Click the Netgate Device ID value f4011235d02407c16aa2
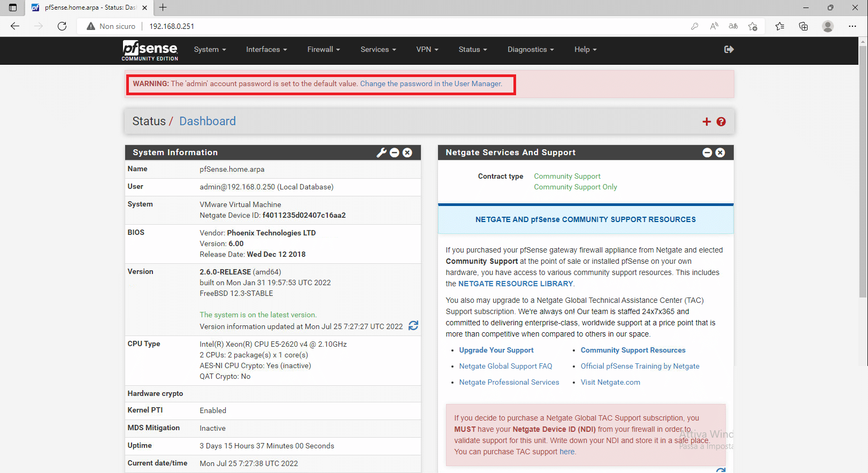This screenshot has width=868, height=473. (x=304, y=215)
